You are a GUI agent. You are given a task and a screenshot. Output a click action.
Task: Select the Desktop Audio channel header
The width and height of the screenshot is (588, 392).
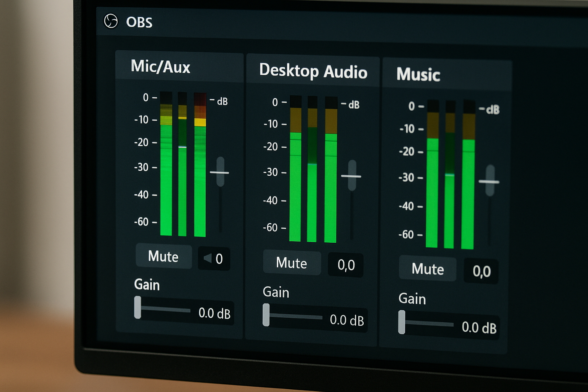pos(313,70)
